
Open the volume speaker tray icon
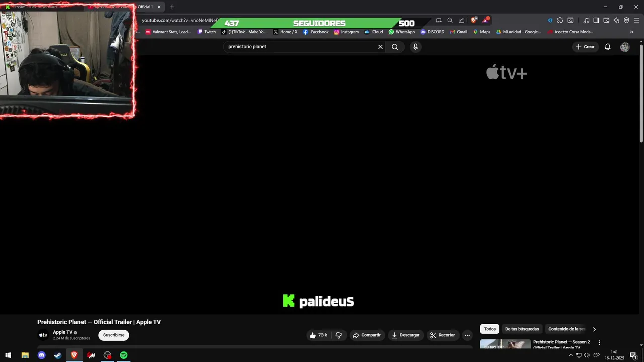587,355
